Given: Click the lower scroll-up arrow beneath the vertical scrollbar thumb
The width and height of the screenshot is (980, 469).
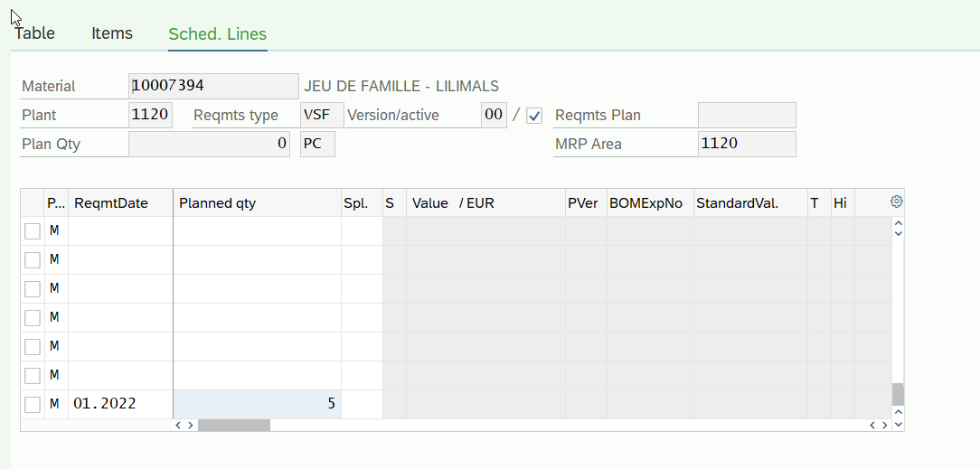Looking at the screenshot, I should 898,412.
